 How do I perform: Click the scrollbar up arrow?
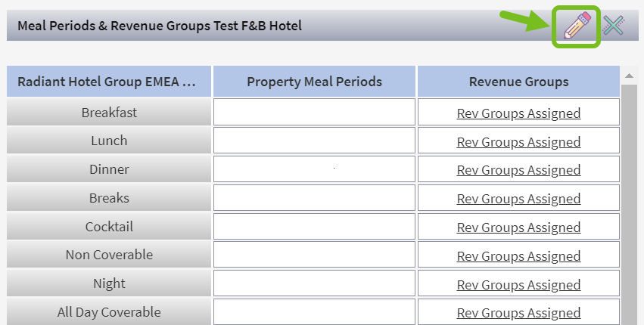(x=628, y=76)
